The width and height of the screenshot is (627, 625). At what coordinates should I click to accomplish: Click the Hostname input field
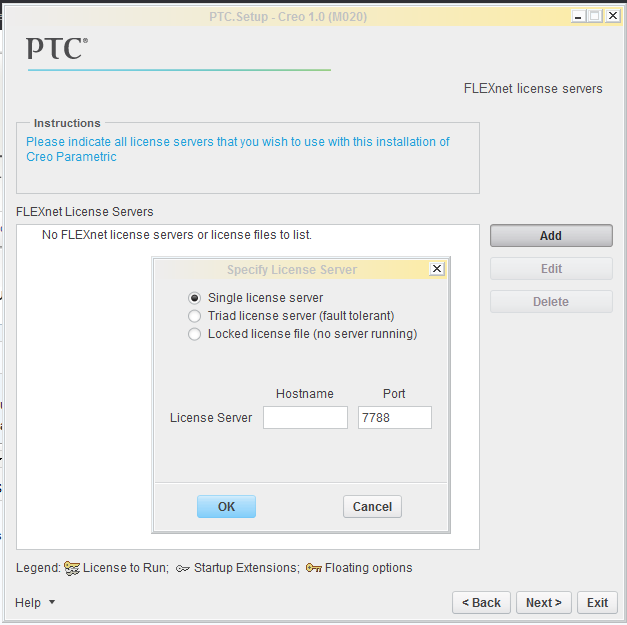pos(305,418)
